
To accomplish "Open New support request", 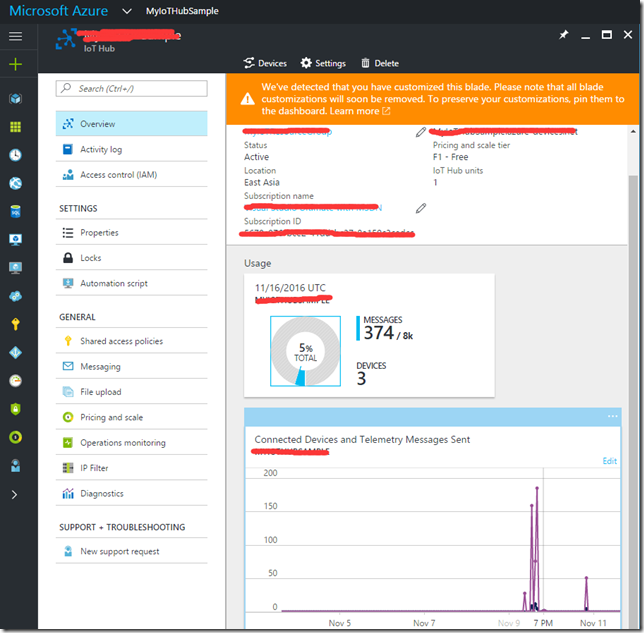I will click(131, 551).
